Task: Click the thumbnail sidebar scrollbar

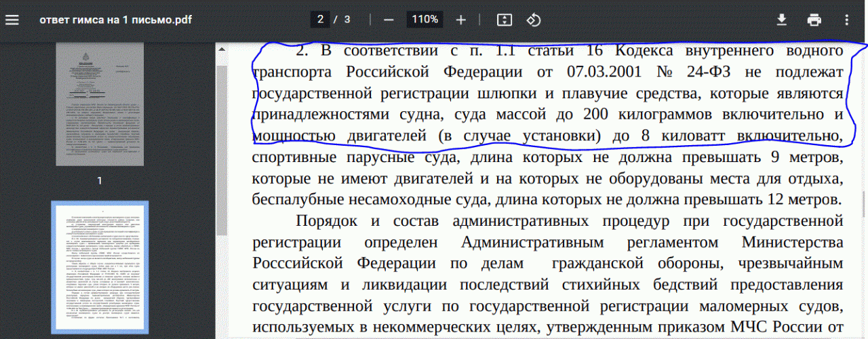Action: pos(222,136)
